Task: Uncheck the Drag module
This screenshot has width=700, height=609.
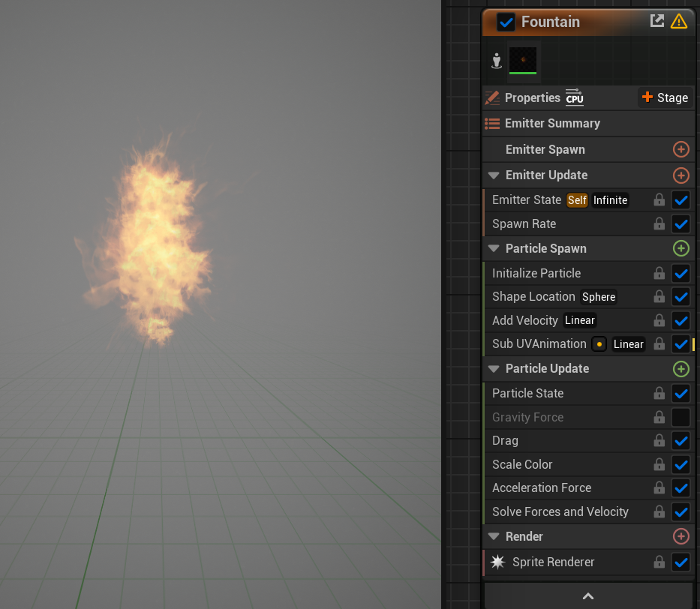Action: click(680, 440)
